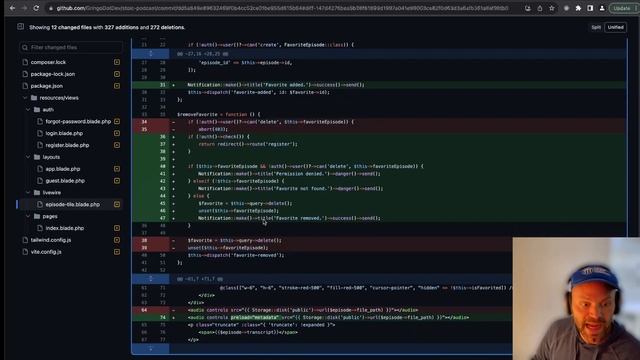Screen dimensions: 640x360
Task: Open tailwind.config.js diff
Action: coord(51,240)
